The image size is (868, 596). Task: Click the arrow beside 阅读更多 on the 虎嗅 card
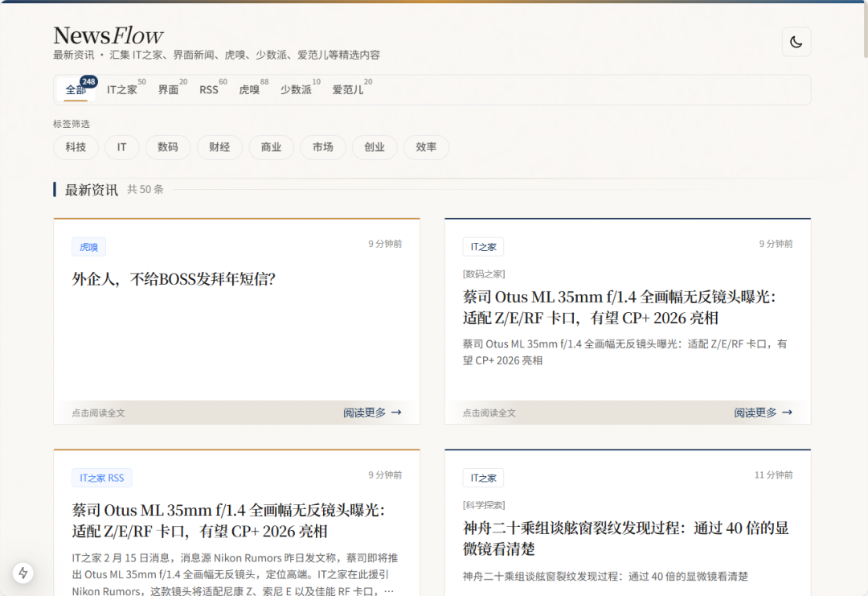coord(395,412)
